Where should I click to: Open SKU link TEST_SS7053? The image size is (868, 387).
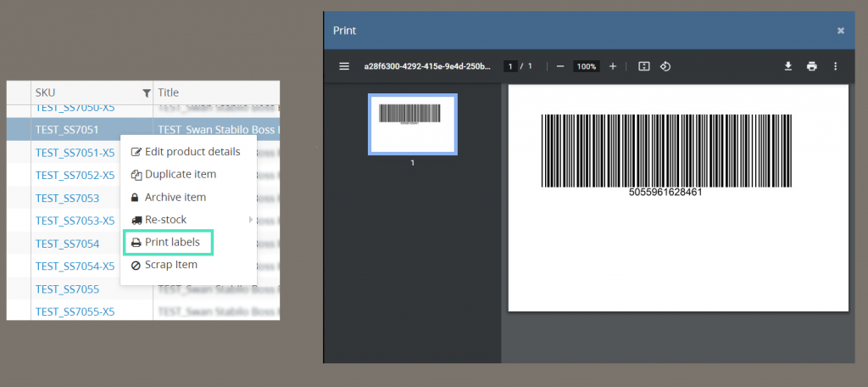tap(68, 198)
